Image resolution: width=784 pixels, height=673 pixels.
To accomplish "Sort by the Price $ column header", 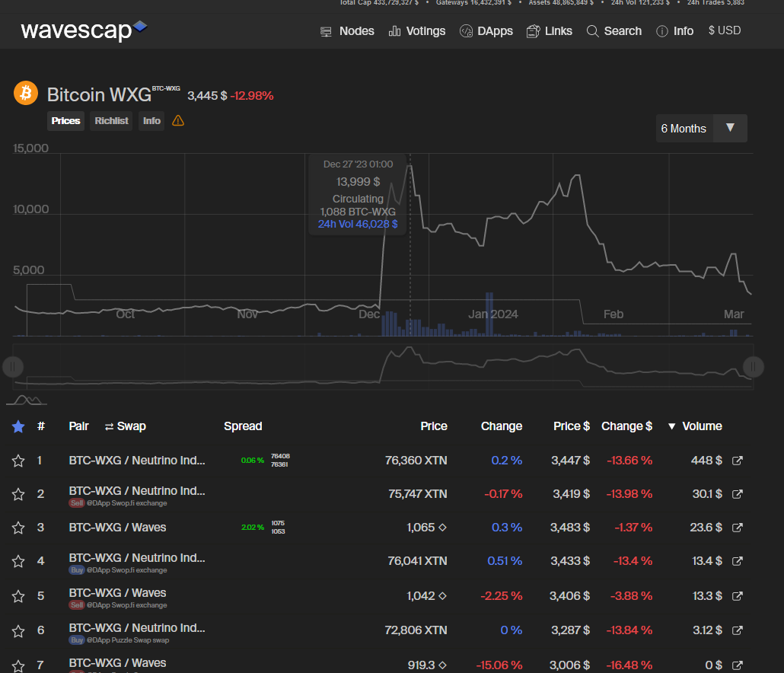I will tap(572, 426).
